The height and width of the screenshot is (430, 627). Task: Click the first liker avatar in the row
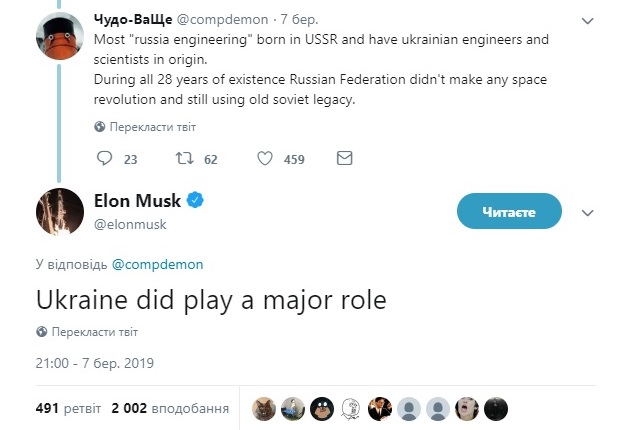(263, 408)
